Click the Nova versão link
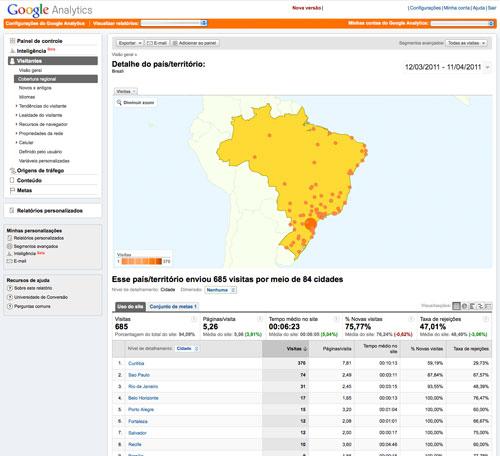 307,8
